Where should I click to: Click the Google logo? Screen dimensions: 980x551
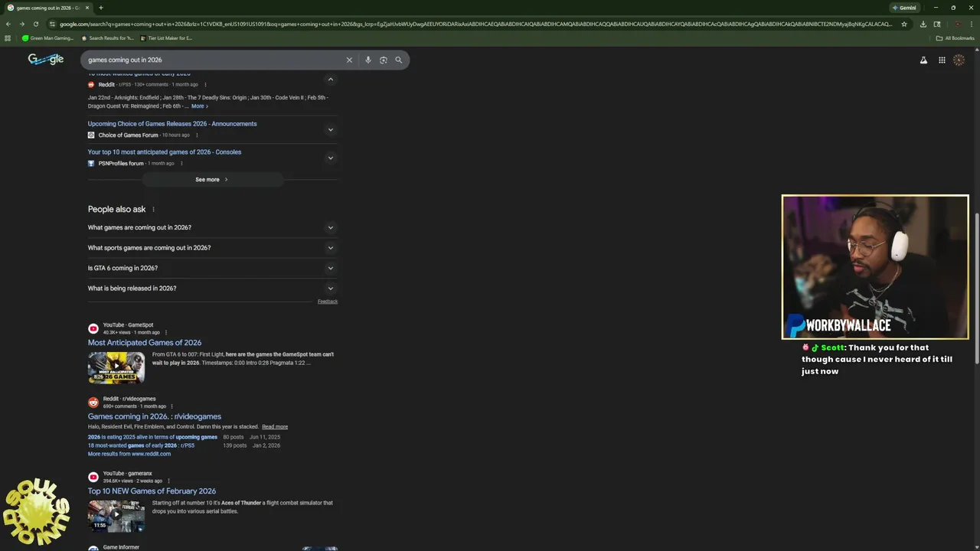pyautogui.click(x=46, y=60)
